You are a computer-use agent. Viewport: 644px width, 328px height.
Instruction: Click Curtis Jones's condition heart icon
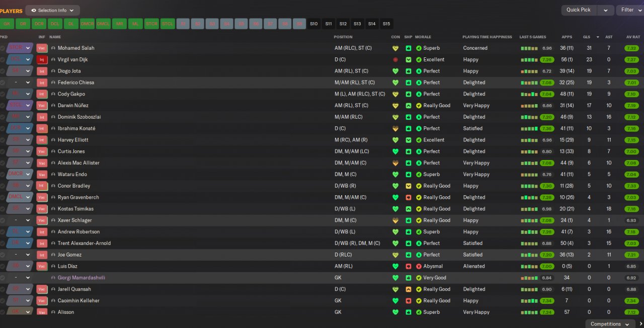click(395, 151)
